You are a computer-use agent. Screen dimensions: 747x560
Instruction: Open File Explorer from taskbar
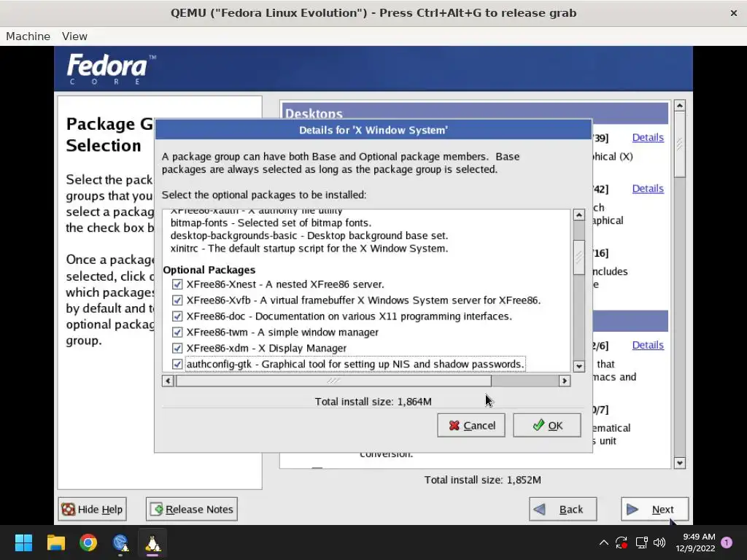(55, 542)
